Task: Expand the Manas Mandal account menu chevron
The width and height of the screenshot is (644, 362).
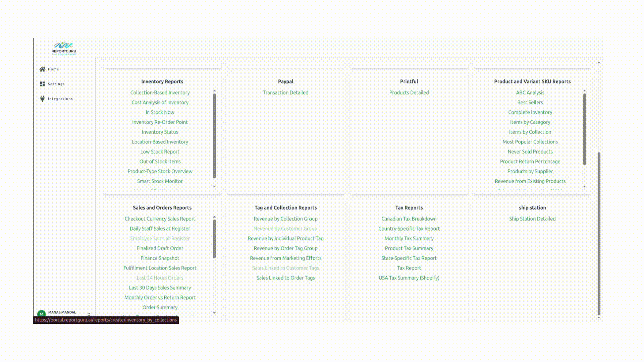Action: (x=89, y=314)
